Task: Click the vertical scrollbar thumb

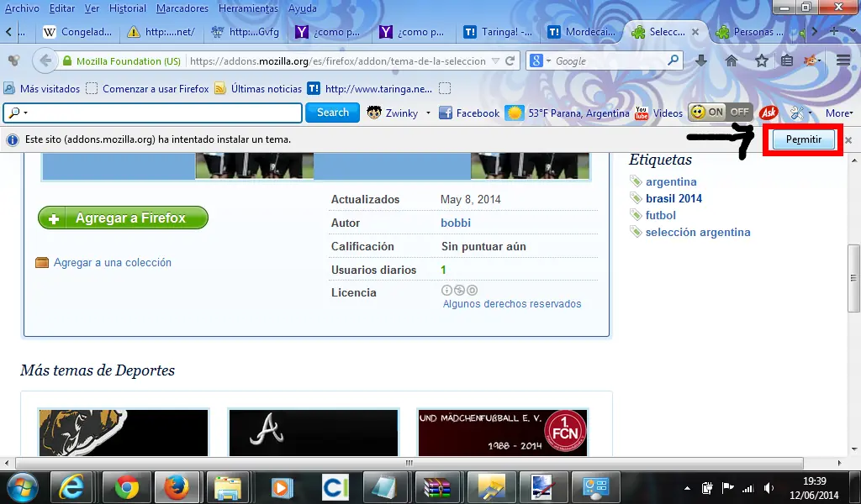Action: point(854,278)
